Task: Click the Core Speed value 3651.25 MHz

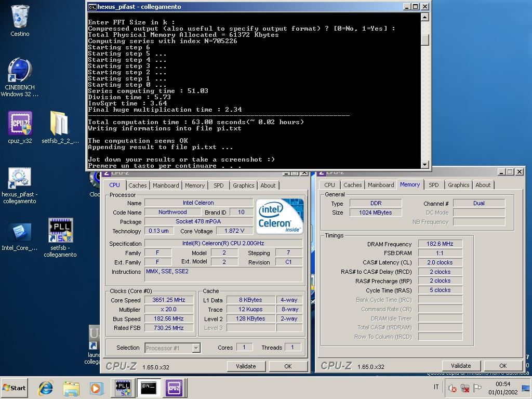Action: (x=169, y=300)
